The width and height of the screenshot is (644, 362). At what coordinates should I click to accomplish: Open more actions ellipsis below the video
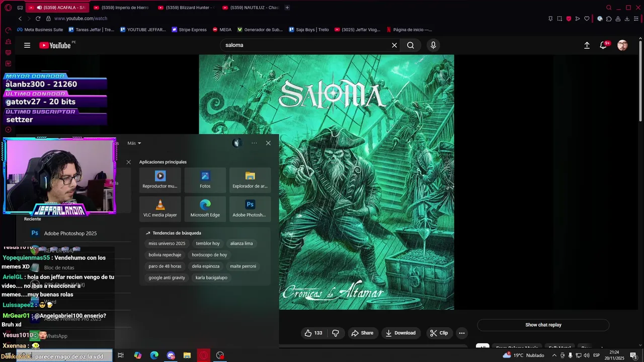461,333
